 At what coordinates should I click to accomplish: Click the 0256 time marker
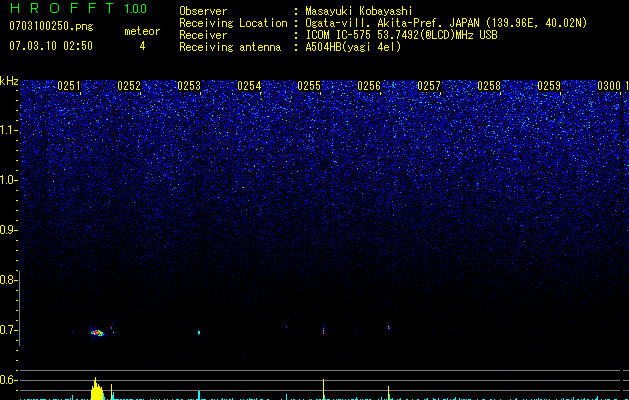point(369,86)
